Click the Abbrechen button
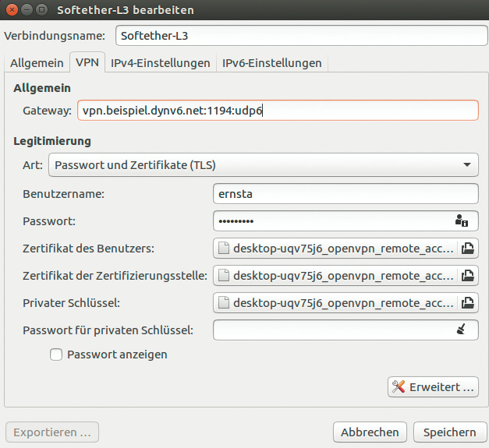 [x=370, y=432]
